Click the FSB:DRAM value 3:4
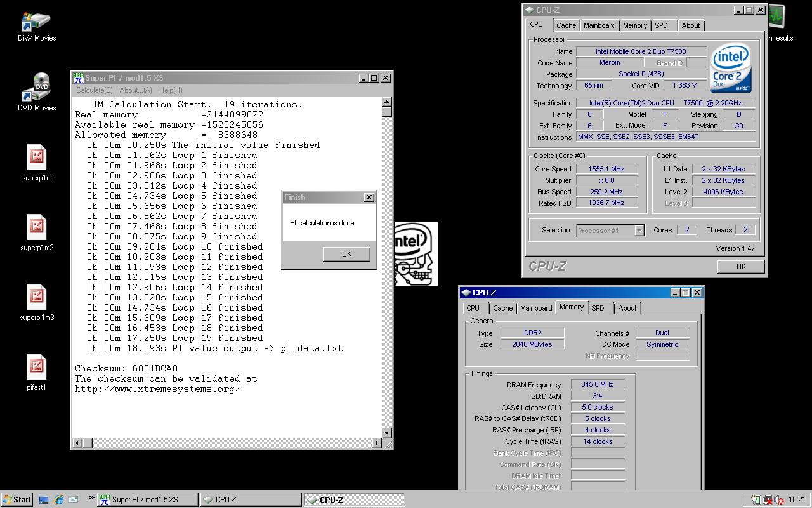Viewport: 812px width, 508px height. (598, 396)
